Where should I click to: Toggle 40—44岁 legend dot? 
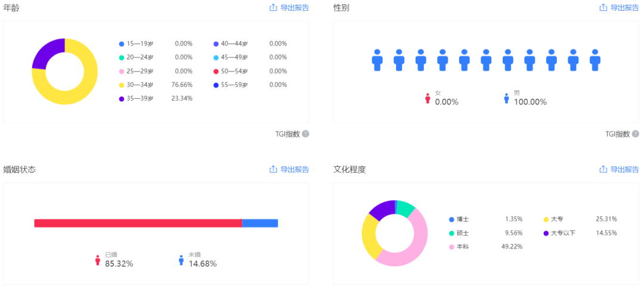pyautogui.click(x=216, y=44)
